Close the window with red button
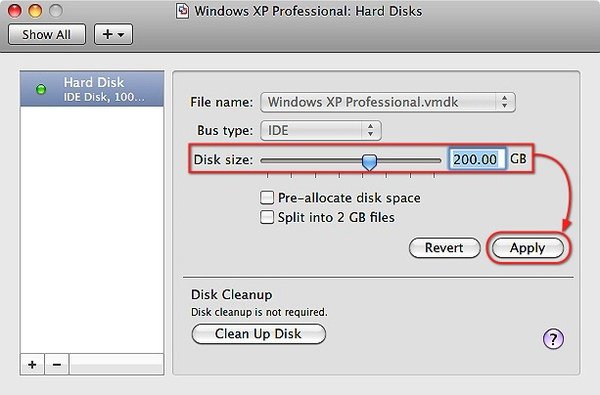600x395 pixels. [x=15, y=11]
